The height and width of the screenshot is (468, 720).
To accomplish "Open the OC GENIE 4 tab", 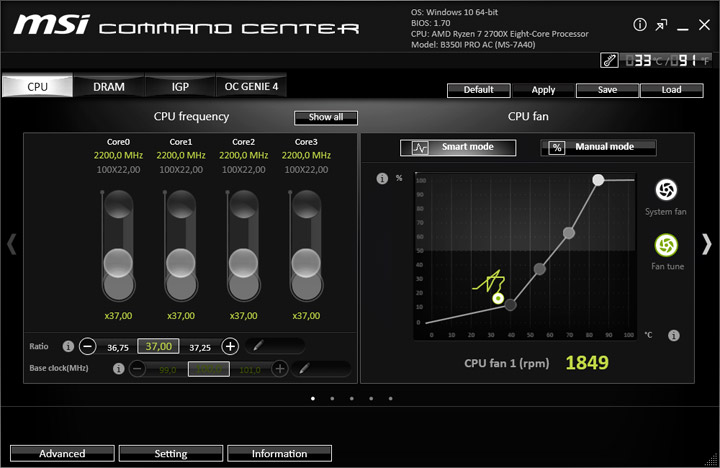I will coord(251,86).
